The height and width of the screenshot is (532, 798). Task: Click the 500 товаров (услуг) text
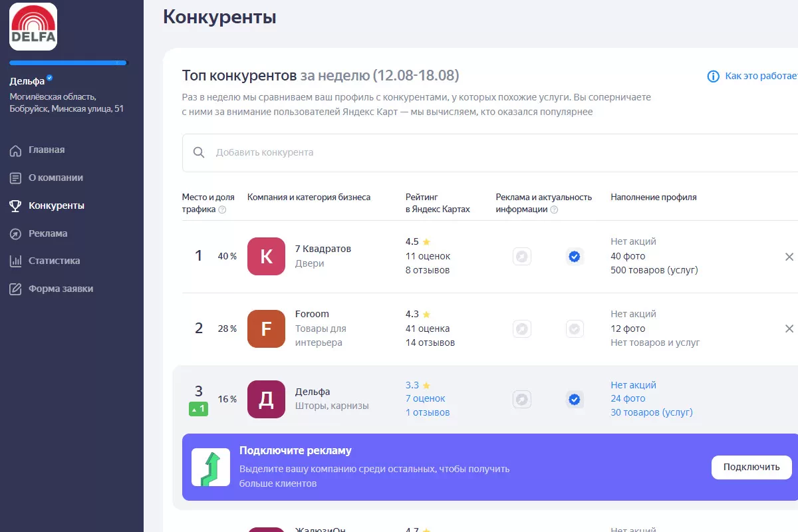(654, 270)
